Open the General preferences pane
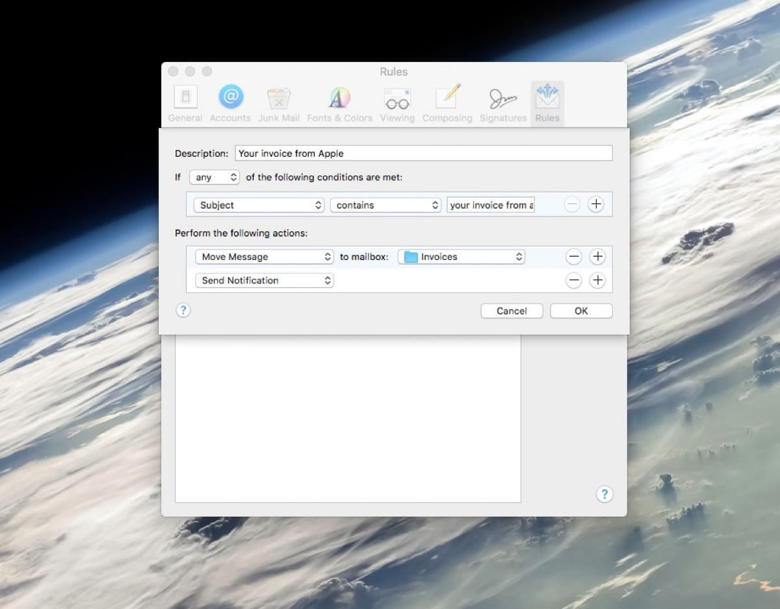 pyautogui.click(x=185, y=103)
